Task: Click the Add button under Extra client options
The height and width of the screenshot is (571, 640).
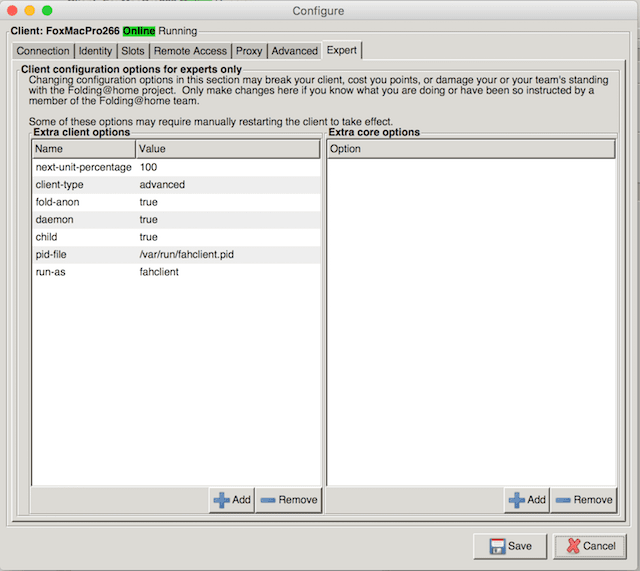Action: (232, 500)
